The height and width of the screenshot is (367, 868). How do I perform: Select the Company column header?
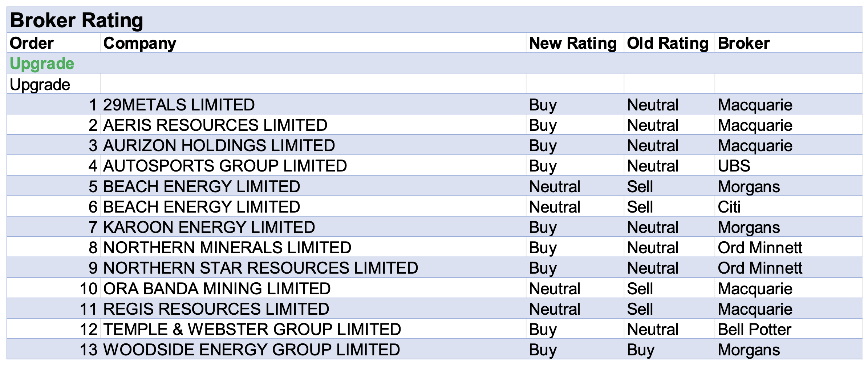140,43
